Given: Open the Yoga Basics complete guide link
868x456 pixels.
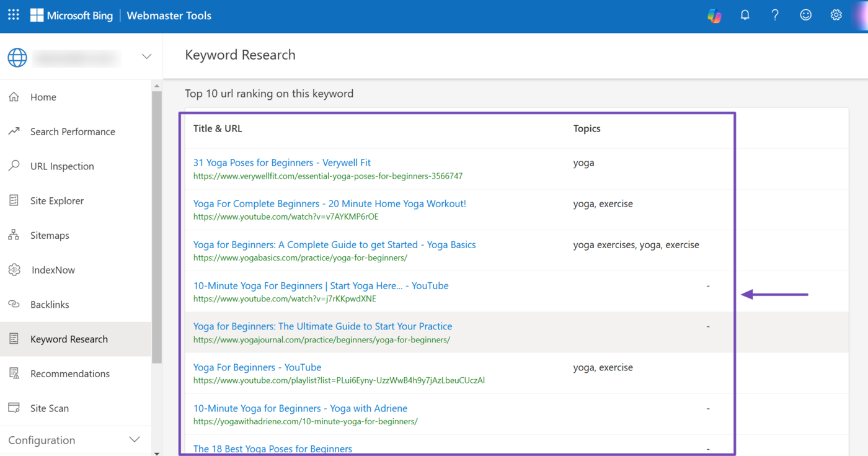Looking at the screenshot, I should tap(334, 244).
